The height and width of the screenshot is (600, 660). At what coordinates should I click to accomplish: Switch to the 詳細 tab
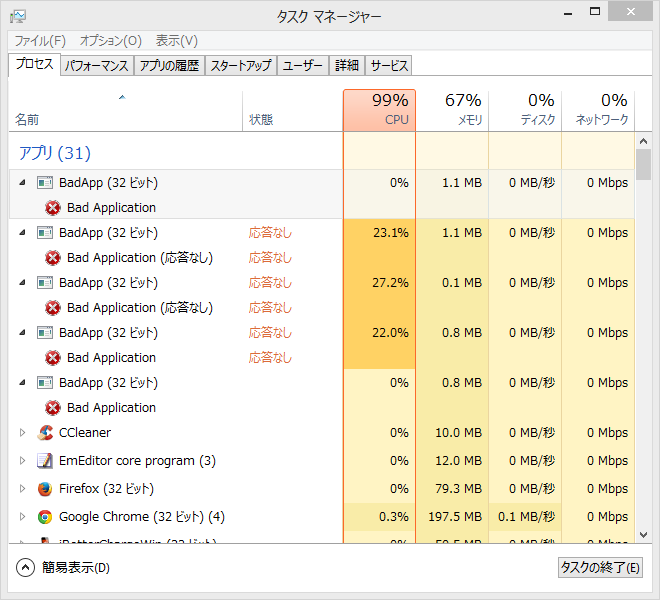(x=347, y=66)
